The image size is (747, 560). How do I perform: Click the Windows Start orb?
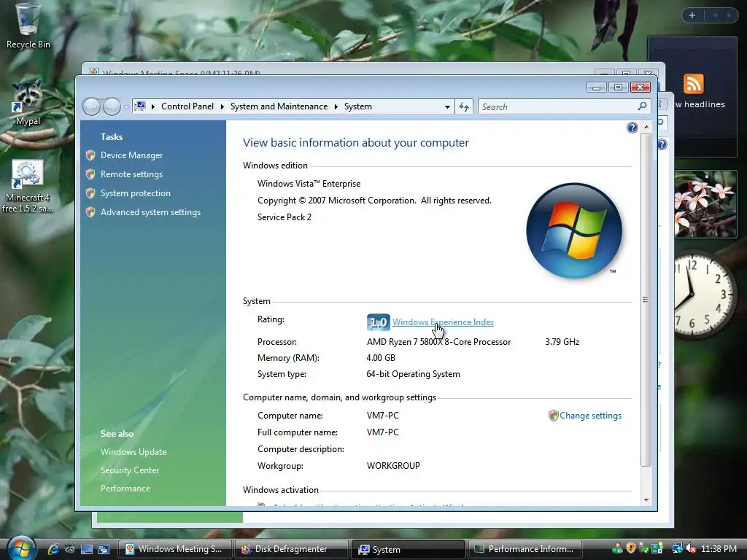[22, 548]
